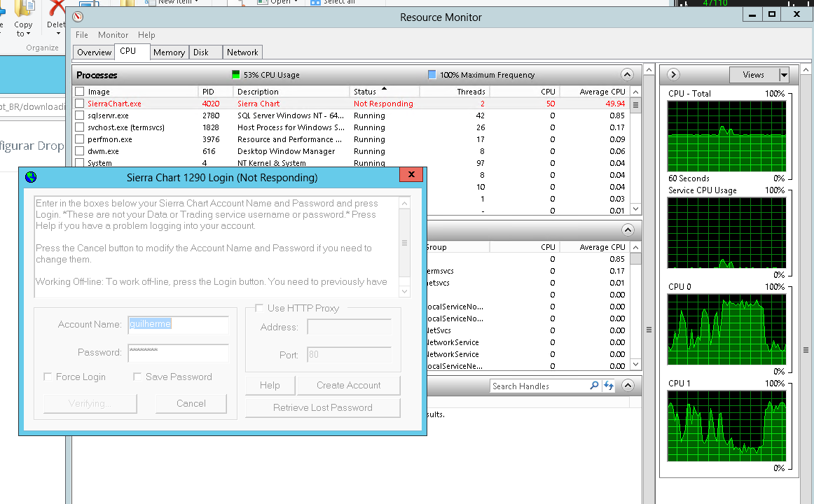Image resolution: width=814 pixels, height=504 pixels.
Task: Click the Password input field
Action: pos(178,353)
